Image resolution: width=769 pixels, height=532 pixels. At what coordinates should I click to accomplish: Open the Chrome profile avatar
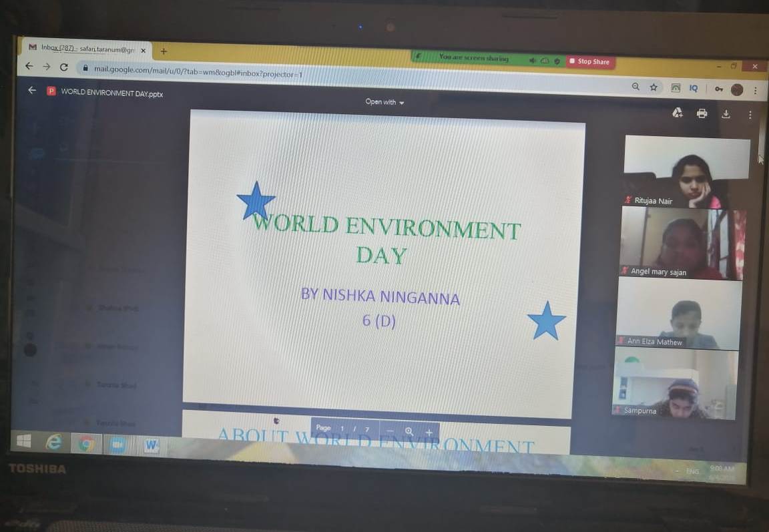point(737,89)
